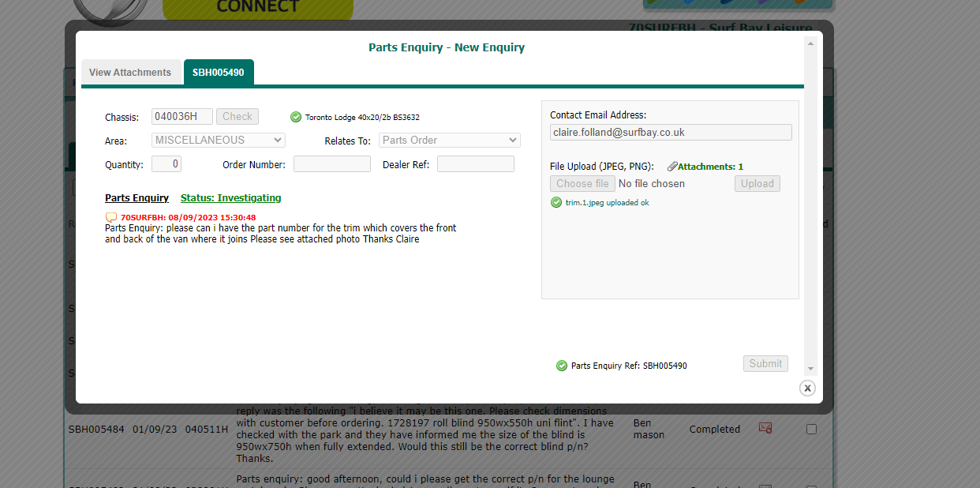Screen dimensions: 980x488
Task: Click the Choose file button
Action: (582, 183)
